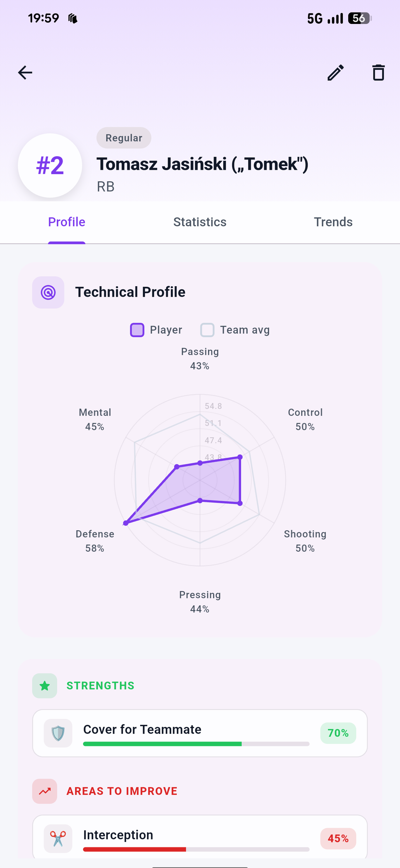Tap the delete trash icon
400x868 pixels.
click(x=378, y=72)
